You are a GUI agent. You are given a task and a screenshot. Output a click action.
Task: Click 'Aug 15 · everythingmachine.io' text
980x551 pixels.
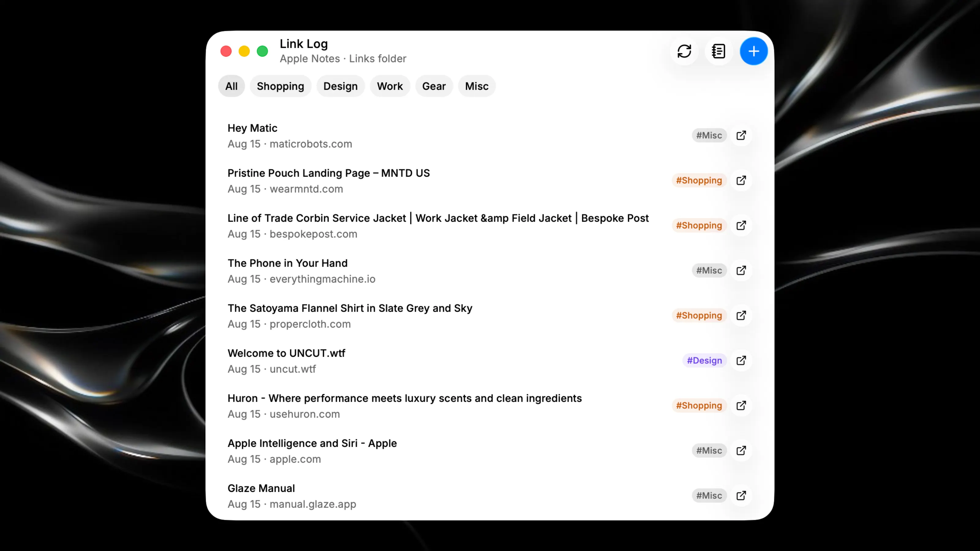302,279
